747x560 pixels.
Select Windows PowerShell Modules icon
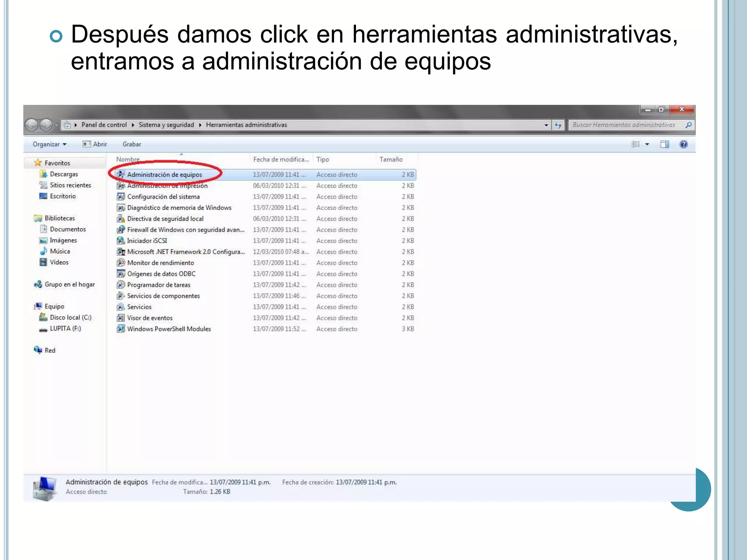click(120, 329)
